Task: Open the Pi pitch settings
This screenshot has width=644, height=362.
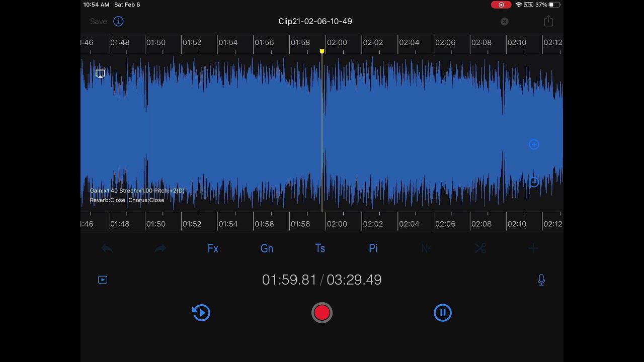Action: click(373, 248)
